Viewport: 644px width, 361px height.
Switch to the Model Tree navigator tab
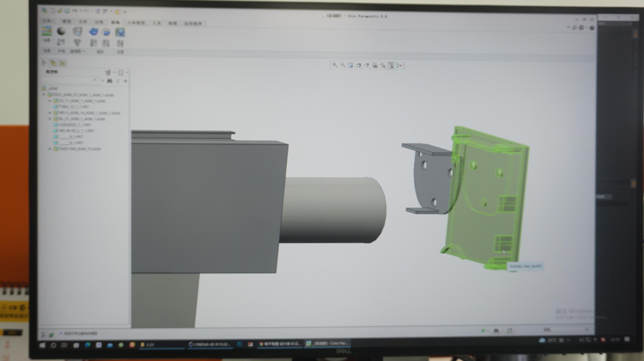[44, 63]
